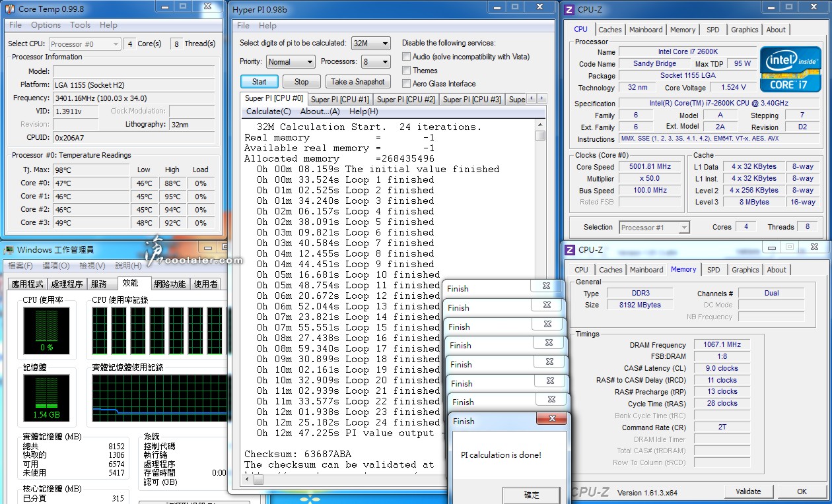This screenshot has width=832, height=504.
Task: Click the OK button in CPU-Z
Action: pyautogui.click(x=802, y=491)
